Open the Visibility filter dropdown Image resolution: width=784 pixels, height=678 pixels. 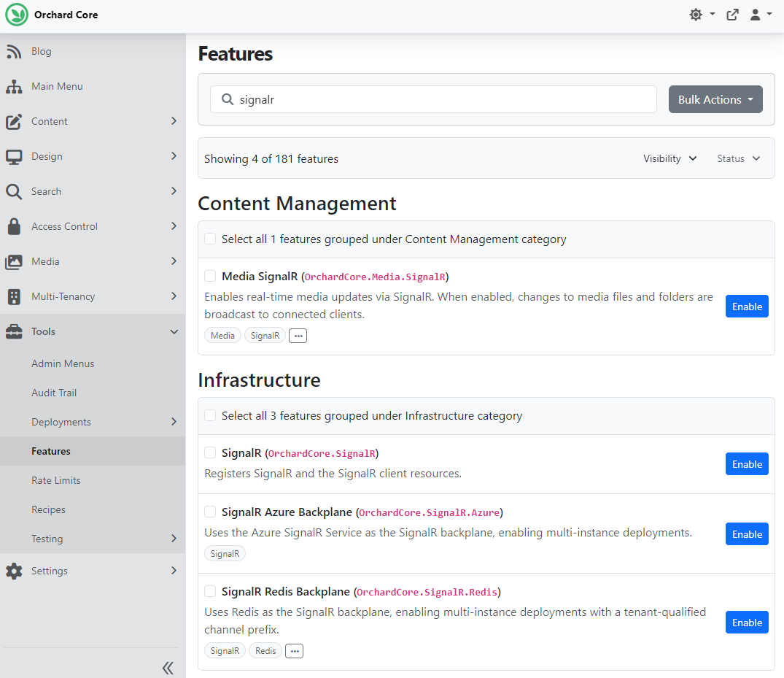pyautogui.click(x=669, y=158)
